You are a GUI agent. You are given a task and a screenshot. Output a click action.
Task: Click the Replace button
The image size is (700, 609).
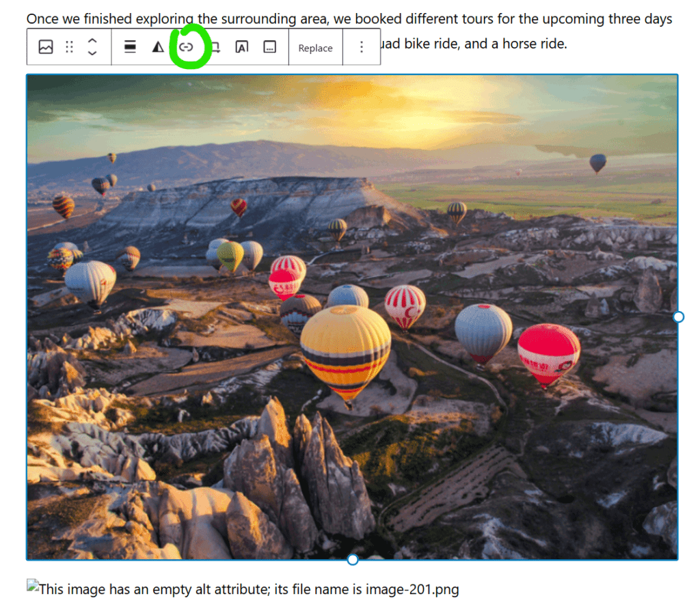tap(315, 48)
